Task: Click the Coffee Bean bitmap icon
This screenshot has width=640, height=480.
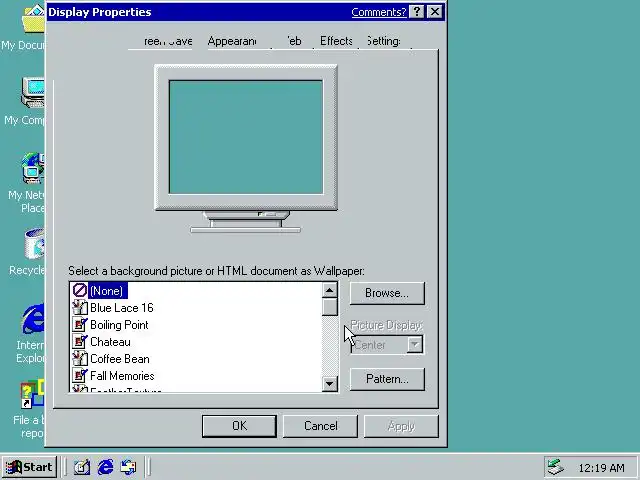Action: click(80, 359)
